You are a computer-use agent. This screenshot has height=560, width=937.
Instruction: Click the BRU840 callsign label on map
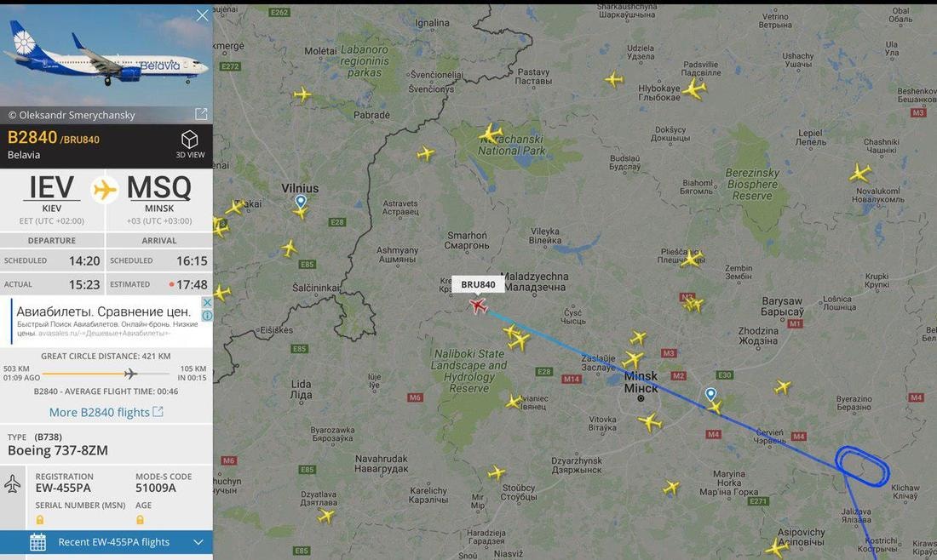click(478, 285)
